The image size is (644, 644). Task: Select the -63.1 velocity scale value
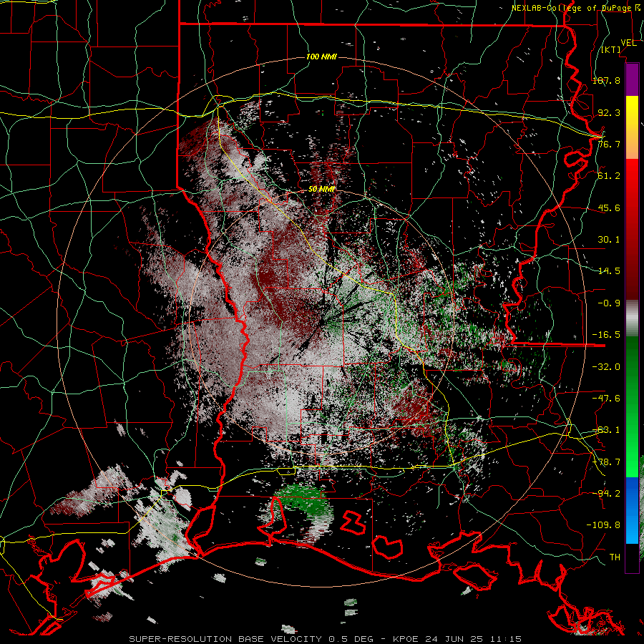coord(606,430)
